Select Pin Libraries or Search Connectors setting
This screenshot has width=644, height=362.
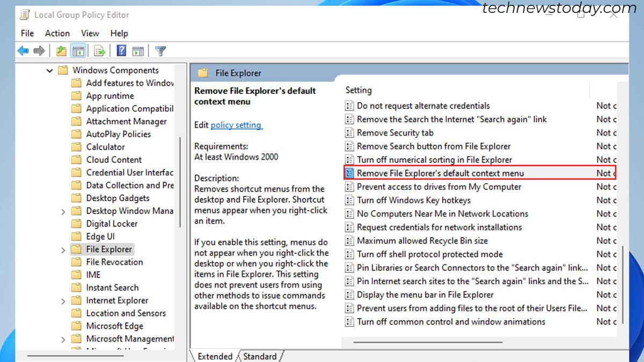click(x=472, y=268)
